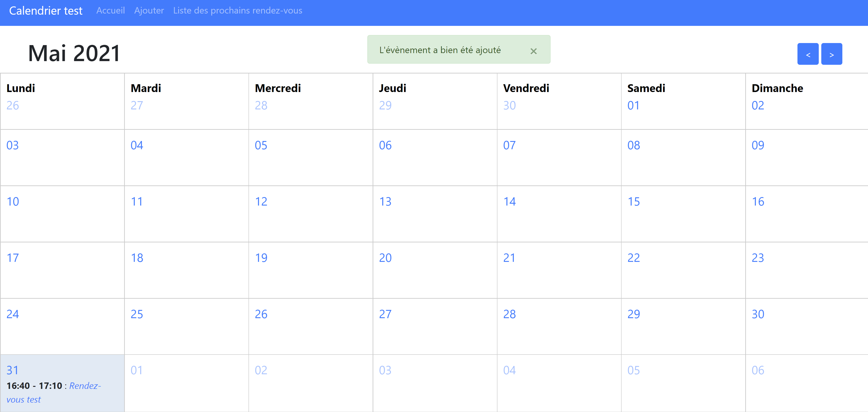The height and width of the screenshot is (412, 868).
Task: Click date 14 in the calendar
Action: (510, 201)
